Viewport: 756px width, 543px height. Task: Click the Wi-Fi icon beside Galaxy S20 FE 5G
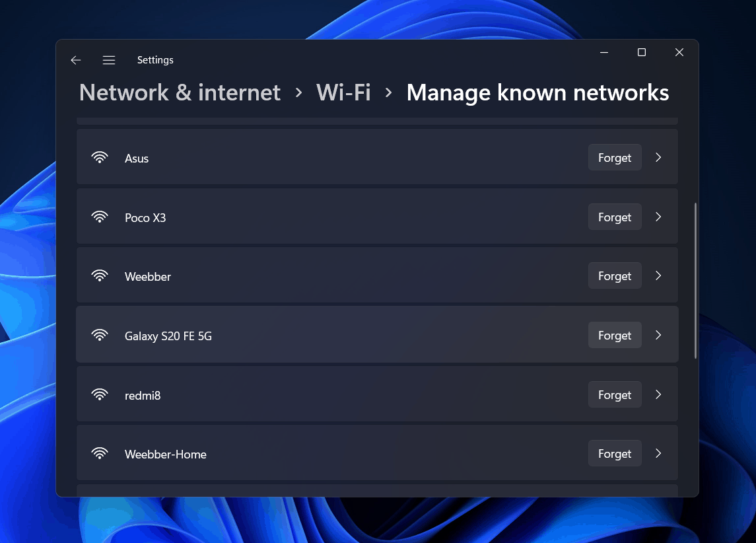[100, 335]
